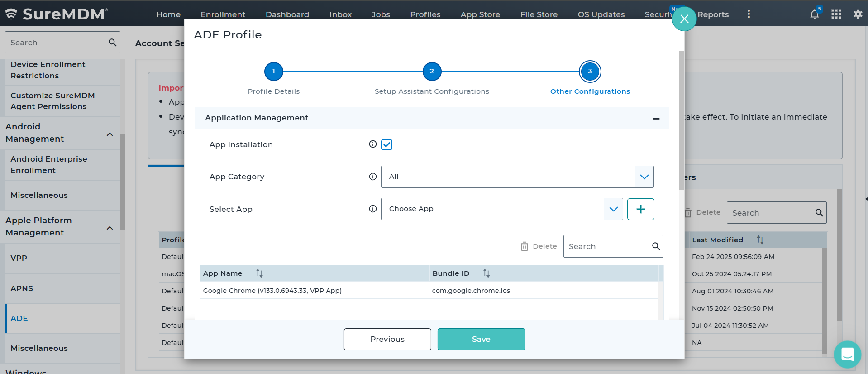This screenshot has height=374, width=868.
Task: Open the Jobs menu
Action: [381, 14]
